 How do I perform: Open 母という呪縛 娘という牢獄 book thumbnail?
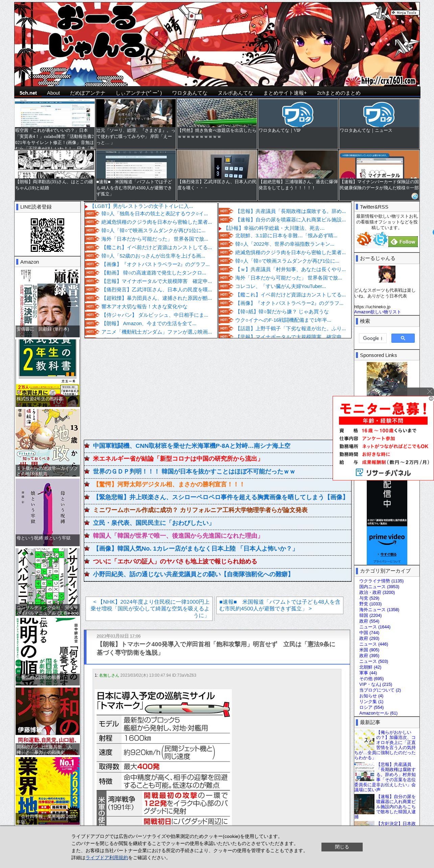click(x=47, y=512)
